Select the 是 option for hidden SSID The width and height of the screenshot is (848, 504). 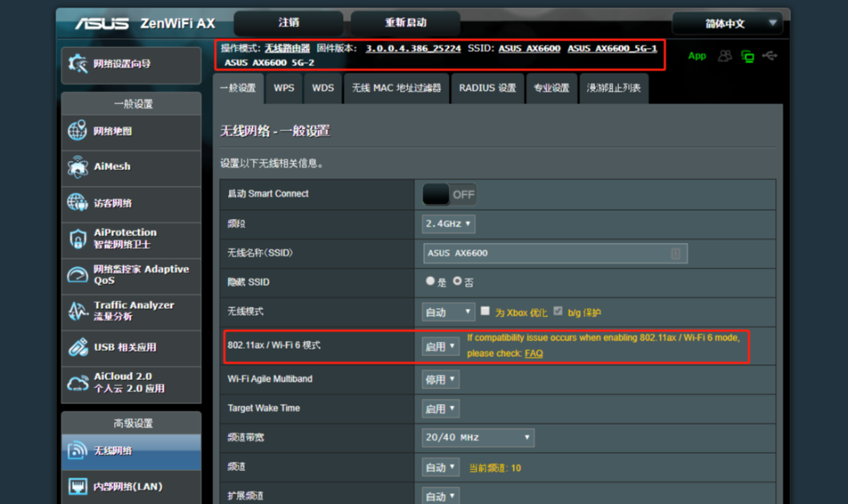pyautogui.click(x=431, y=281)
